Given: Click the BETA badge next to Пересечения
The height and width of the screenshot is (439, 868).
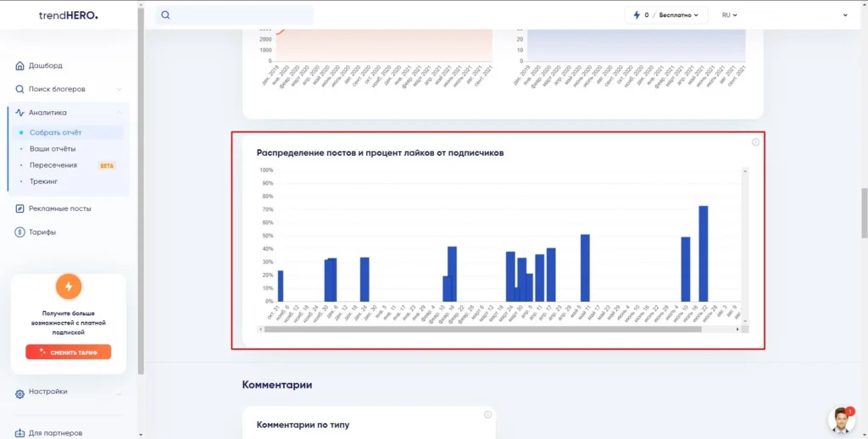Looking at the screenshot, I should [107, 165].
